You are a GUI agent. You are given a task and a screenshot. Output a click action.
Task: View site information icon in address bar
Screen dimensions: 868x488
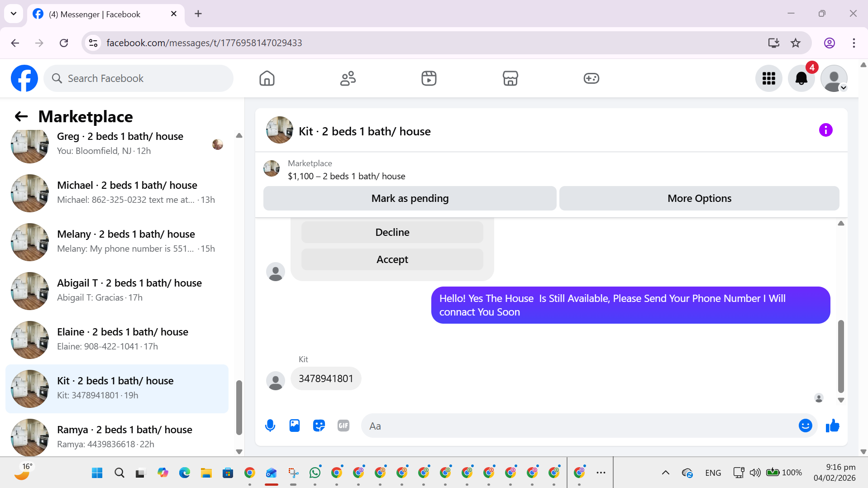[93, 43]
